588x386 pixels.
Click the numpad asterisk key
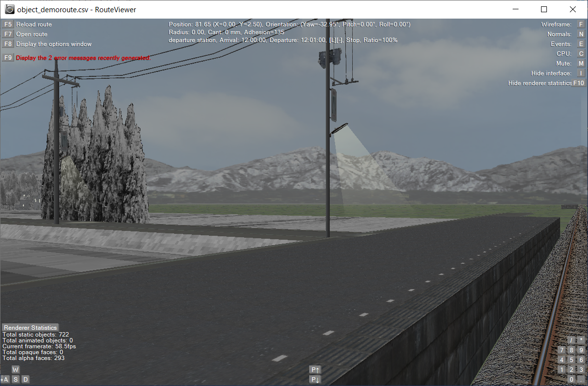(581, 340)
